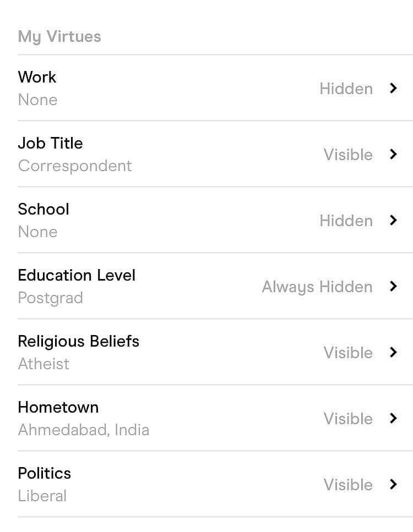Image resolution: width=413 pixels, height=532 pixels.
Task: Tap the chevron arrow in Hometown row
Action: [x=393, y=418]
